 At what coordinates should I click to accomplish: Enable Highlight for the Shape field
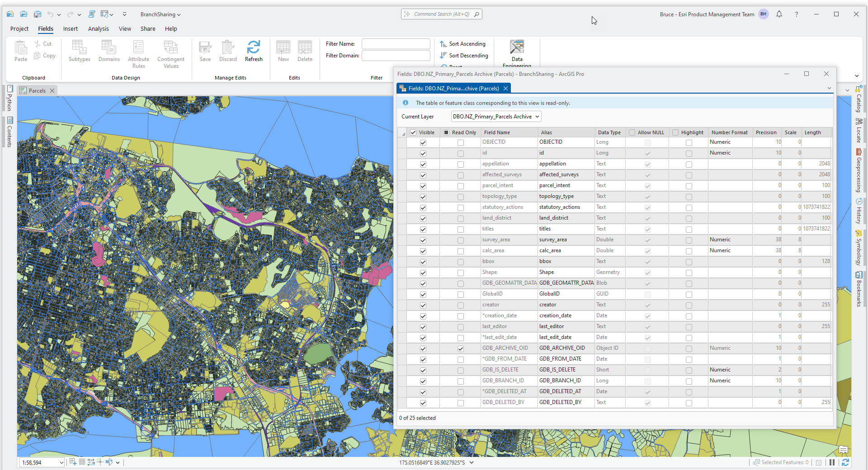pyautogui.click(x=689, y=273)
